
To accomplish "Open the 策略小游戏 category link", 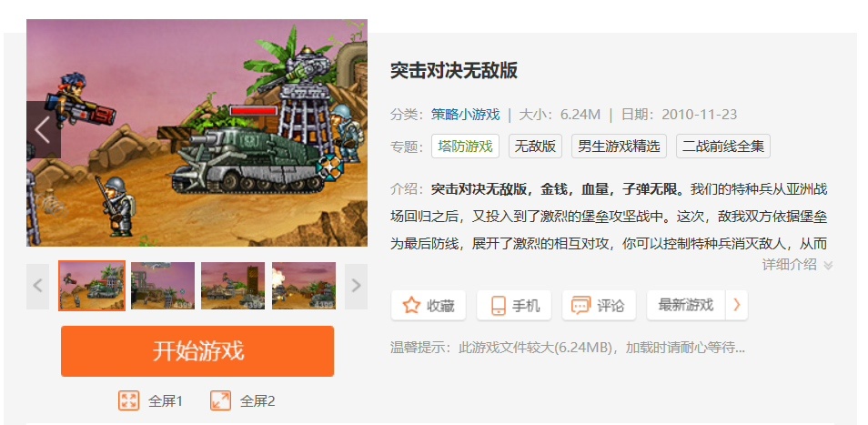I will click(466, 115).
